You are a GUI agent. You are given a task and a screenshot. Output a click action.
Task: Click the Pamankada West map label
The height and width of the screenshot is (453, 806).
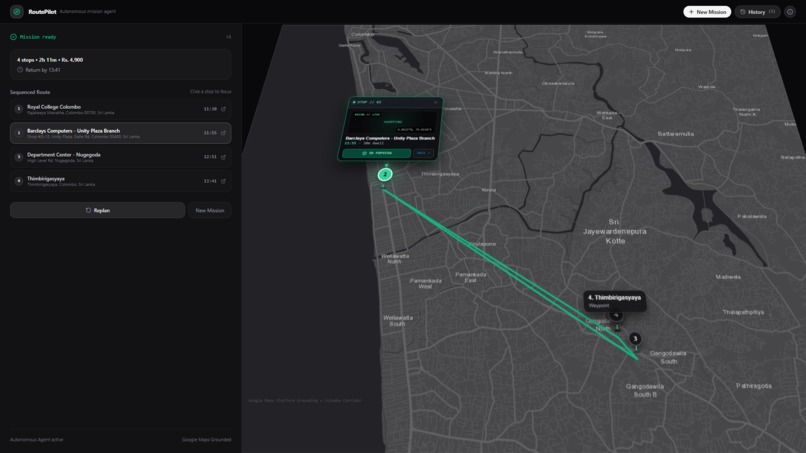point(425,283)
